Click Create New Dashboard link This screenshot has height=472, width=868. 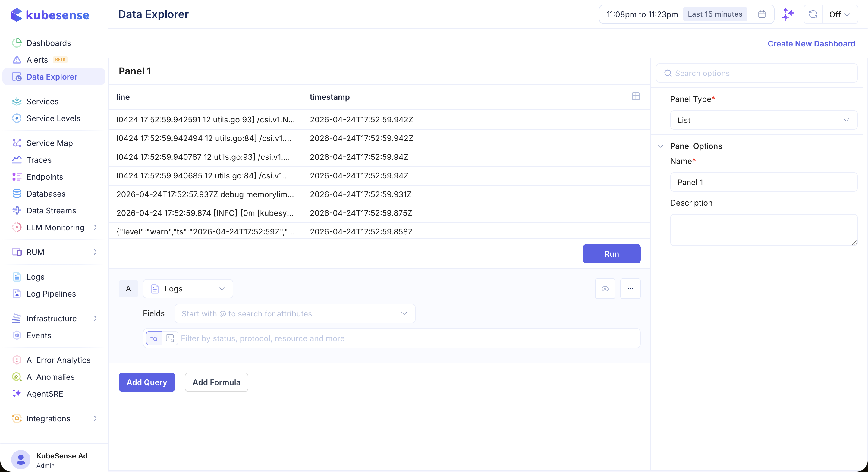click(811, 43)
